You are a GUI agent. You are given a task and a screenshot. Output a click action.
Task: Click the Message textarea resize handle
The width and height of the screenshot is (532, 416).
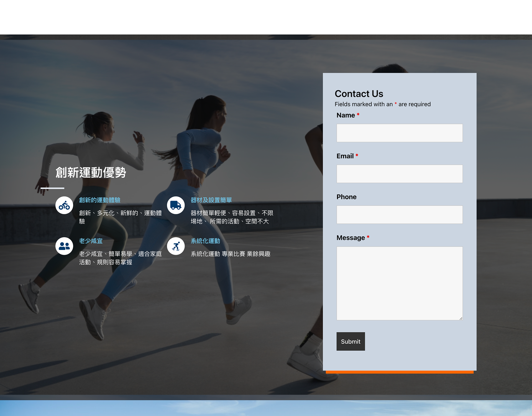pos(461,318)
